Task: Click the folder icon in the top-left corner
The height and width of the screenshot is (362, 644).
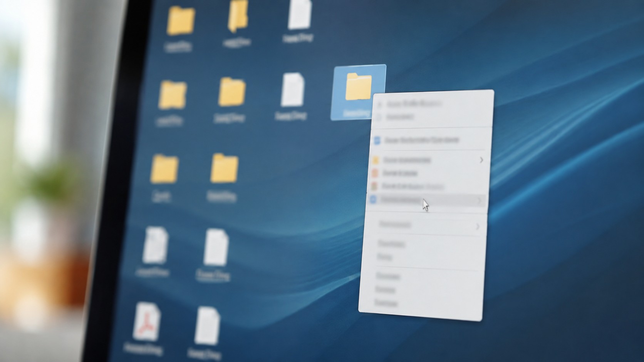Action: tap(181, 21)
